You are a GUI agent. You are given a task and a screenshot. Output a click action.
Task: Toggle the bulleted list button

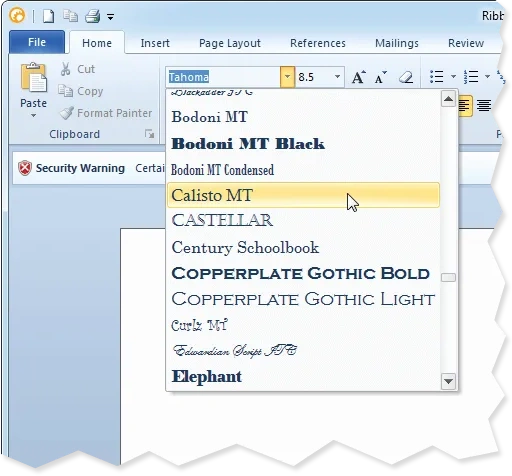437,77
